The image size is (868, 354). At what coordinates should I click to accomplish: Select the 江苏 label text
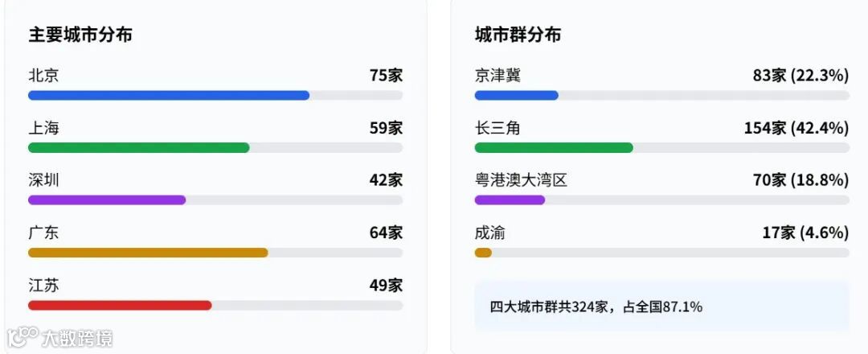(x=43, y=286)
